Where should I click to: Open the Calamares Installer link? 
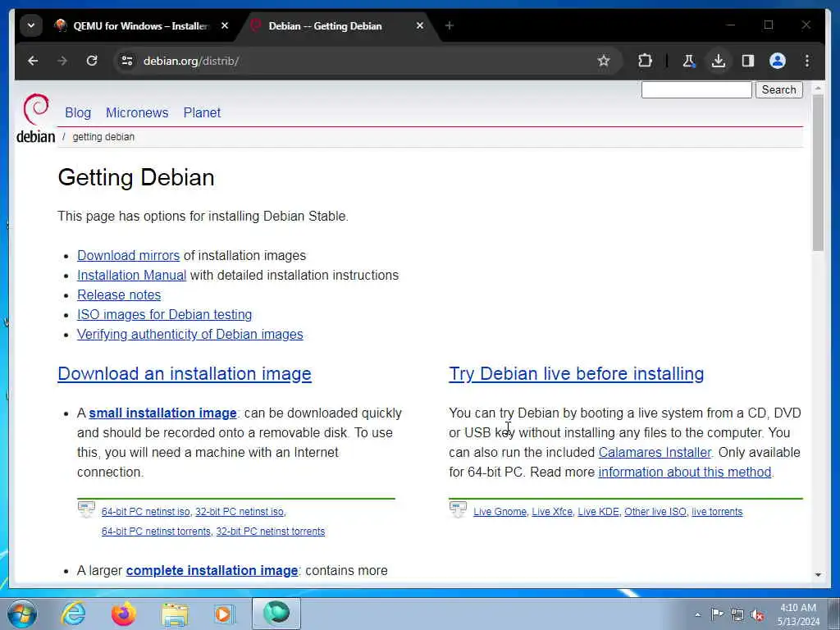pyautogui.click(x=655, y=452)
